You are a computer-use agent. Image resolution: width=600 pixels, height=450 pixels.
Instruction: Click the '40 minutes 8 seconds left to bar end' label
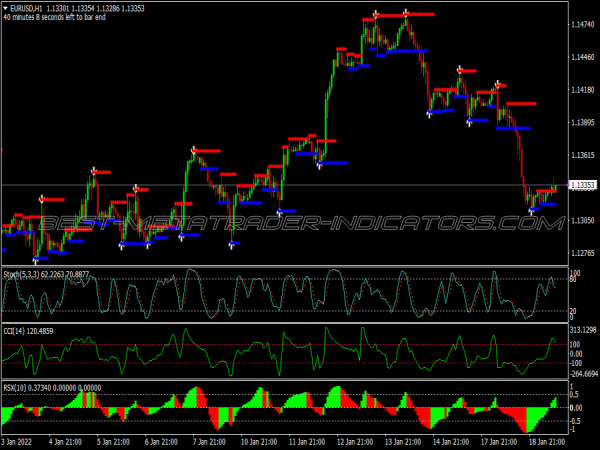point(55,17)
